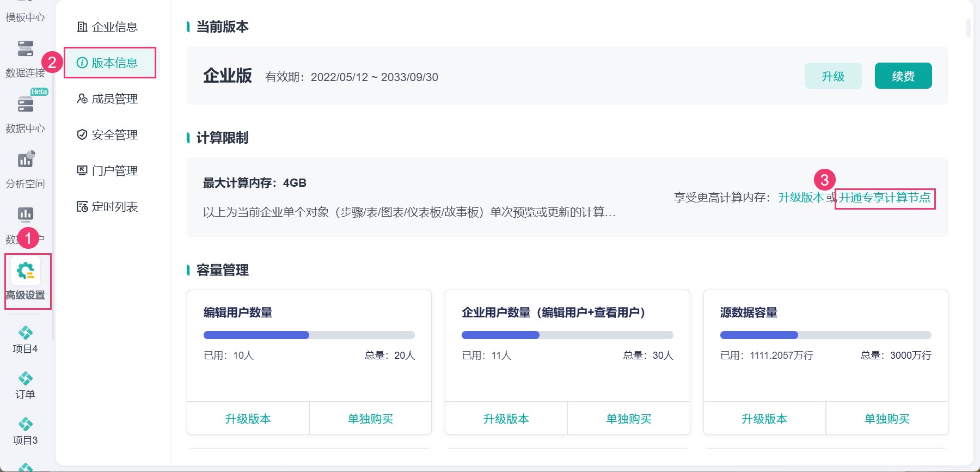Click the 升级 button for 企业版
Image resolution: width=980 pixels, height=472 pixels.
tap(833, 76)
